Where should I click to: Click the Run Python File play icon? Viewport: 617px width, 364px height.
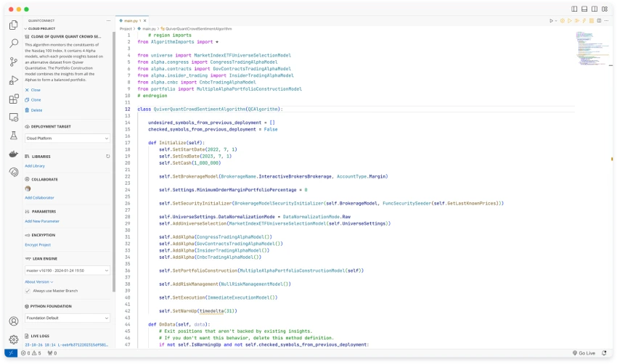click(x=551, y=21)
